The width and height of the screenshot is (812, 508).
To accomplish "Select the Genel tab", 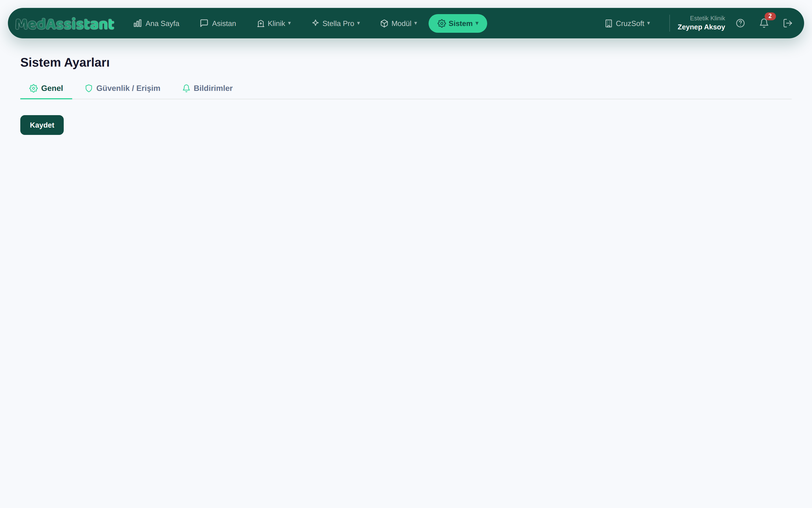I will (x=46, y=88).
